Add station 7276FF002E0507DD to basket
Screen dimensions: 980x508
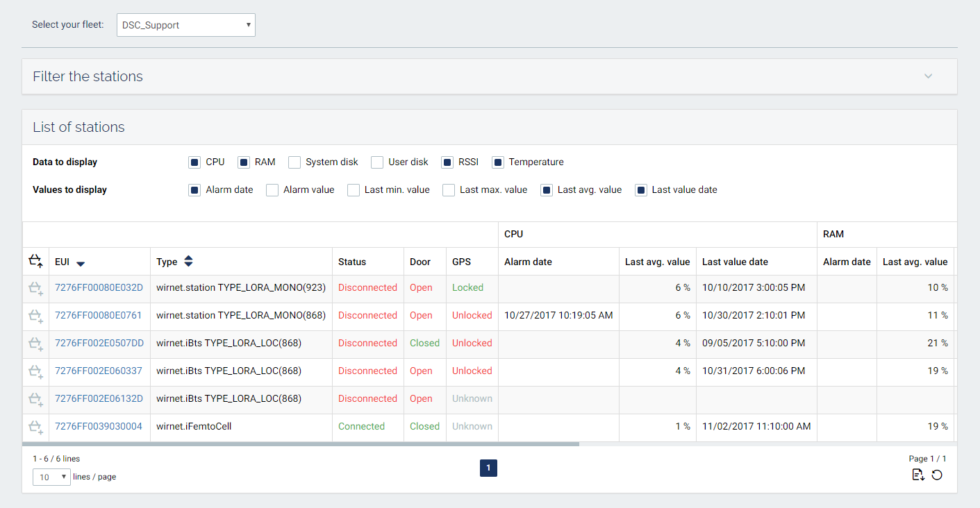pos(35,344)
